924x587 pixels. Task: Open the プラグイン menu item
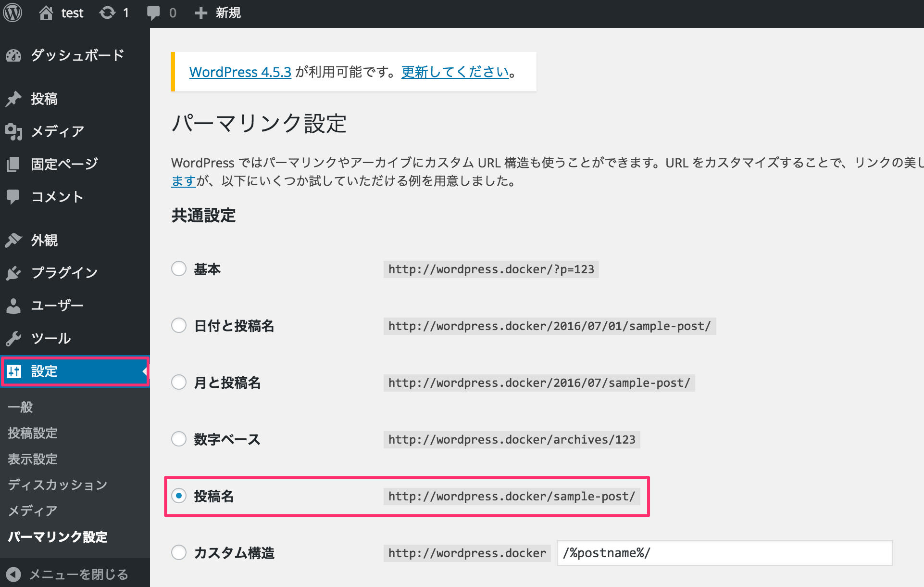click(75, 273)
